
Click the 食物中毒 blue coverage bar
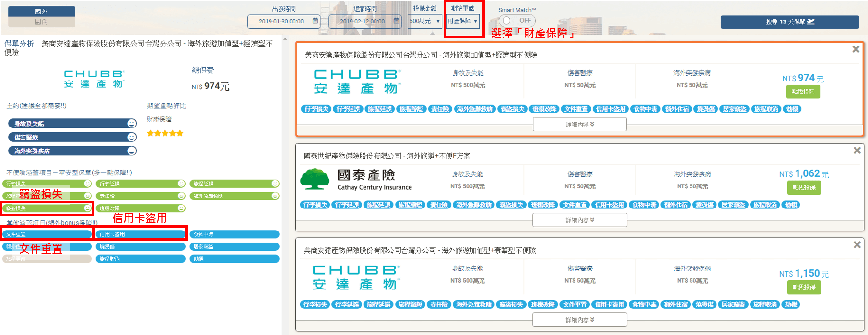(235, 234)
